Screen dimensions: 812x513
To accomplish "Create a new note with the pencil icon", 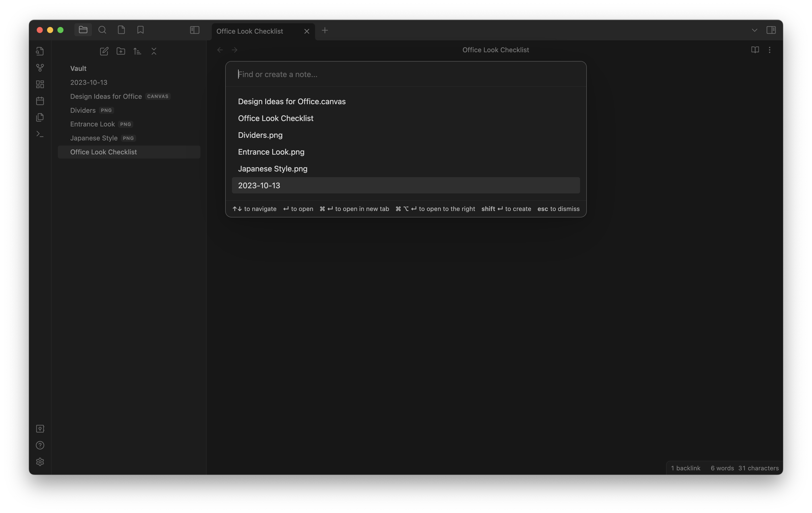I will click(104, 51).
